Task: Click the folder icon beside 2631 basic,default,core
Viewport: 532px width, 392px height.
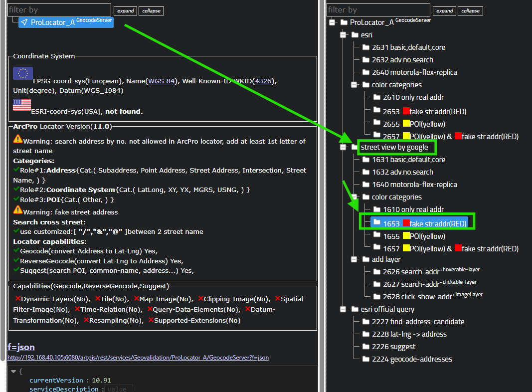Action: pos(365,47)
